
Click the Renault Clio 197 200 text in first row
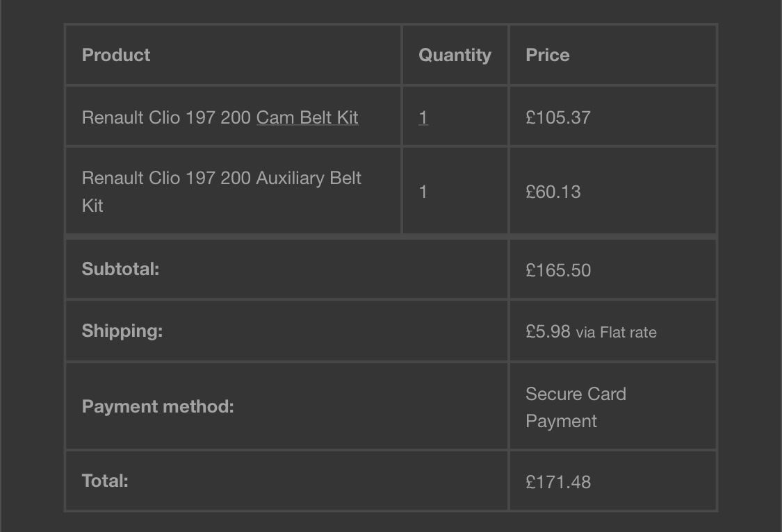coord(166,117)
